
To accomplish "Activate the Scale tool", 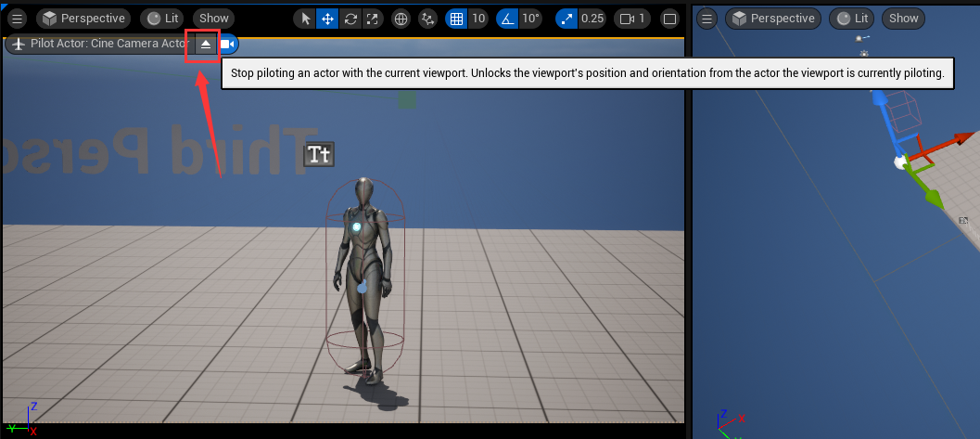I will click(371, 19).
